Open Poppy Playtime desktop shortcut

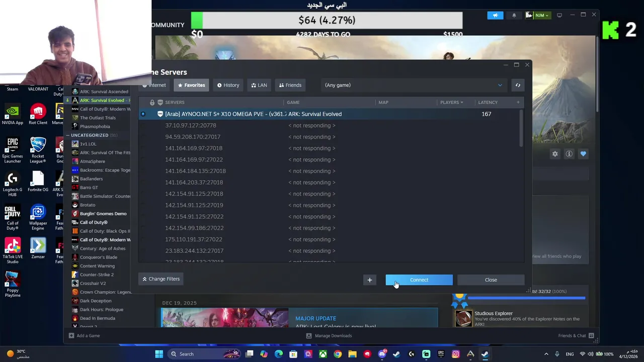[13, 284]
